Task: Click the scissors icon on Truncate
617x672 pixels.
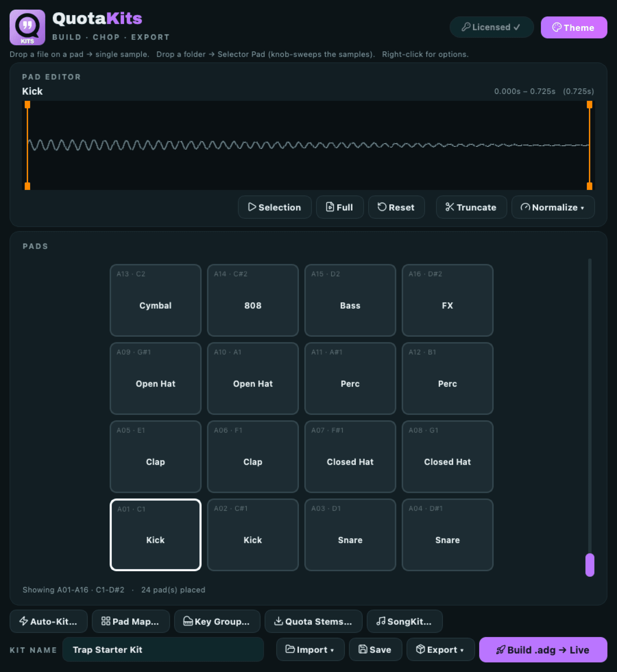Action: click(x=450, y=207)
